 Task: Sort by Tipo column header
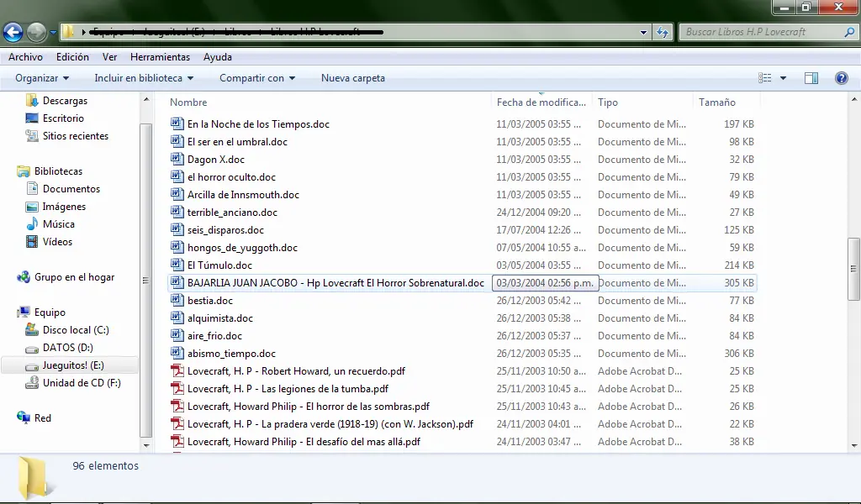click(608, 102)
